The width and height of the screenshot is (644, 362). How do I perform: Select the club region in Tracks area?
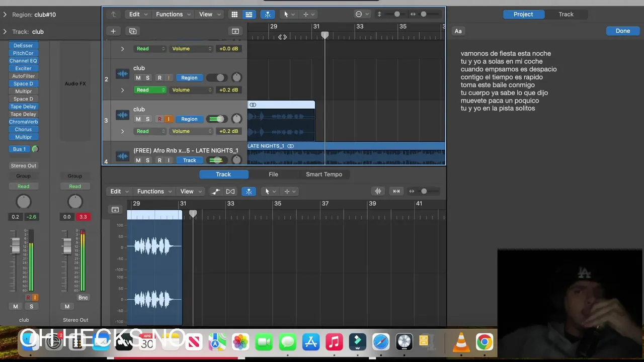[x=281, y=121]
